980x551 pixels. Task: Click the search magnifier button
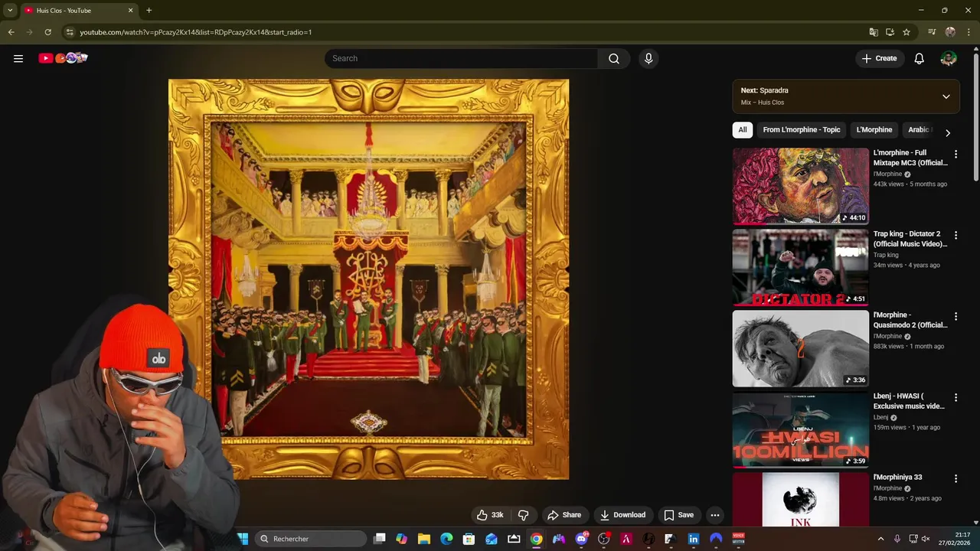click(x=614, y=58)
